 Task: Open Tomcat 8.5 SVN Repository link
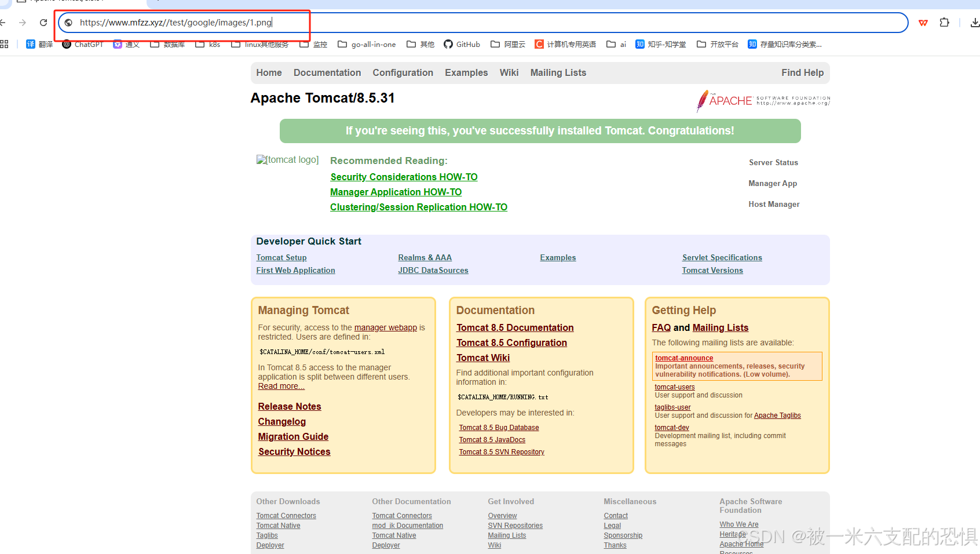502,452
